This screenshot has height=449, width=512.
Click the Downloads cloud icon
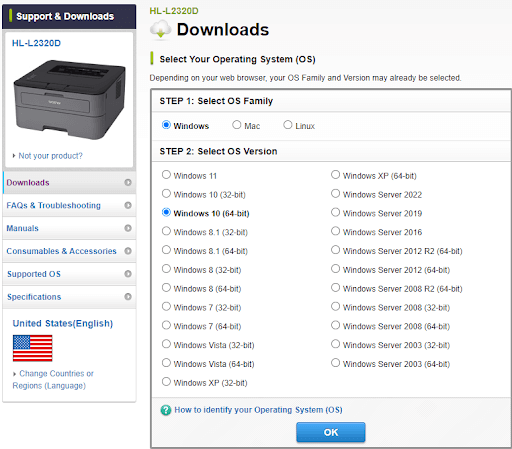tap(161, 29)
